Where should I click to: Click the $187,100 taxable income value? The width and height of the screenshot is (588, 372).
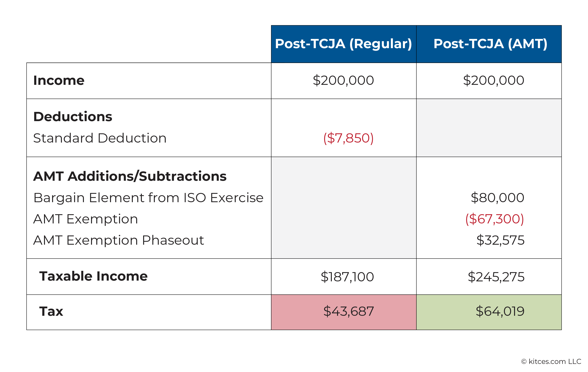click(347, 277)
